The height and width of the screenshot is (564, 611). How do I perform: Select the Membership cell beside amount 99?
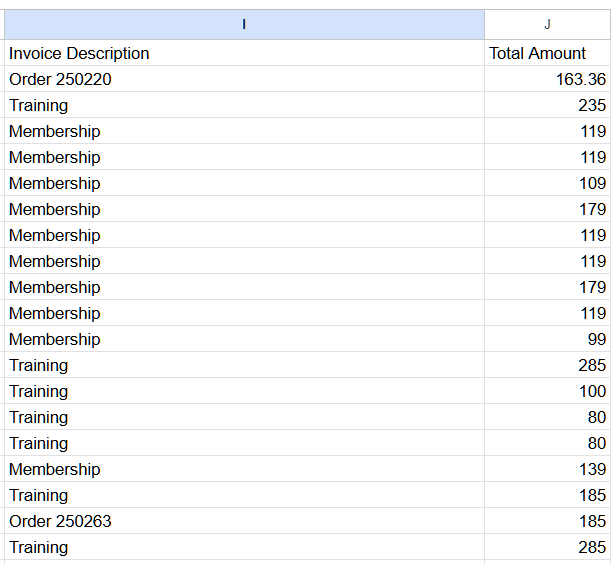tap(244, 339)
